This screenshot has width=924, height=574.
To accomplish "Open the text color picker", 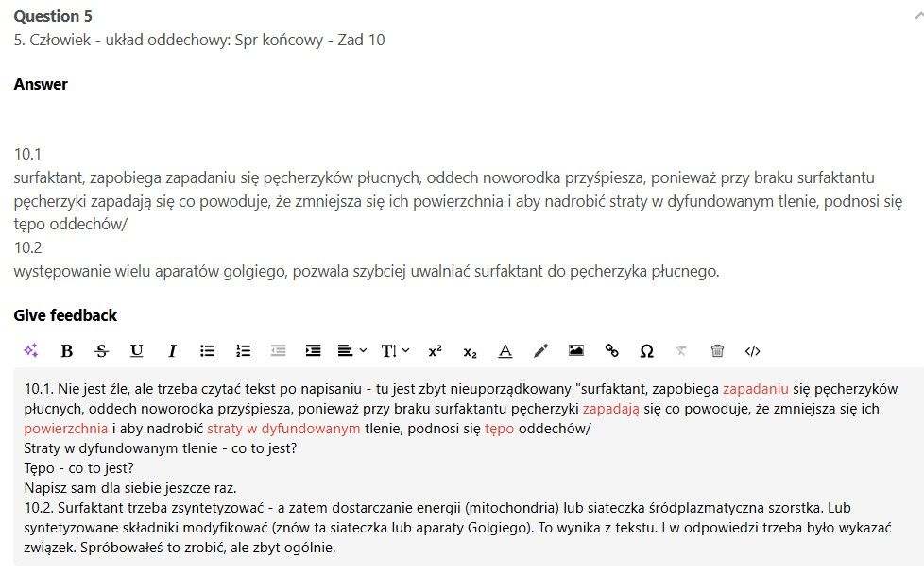I will pos(505,351).
